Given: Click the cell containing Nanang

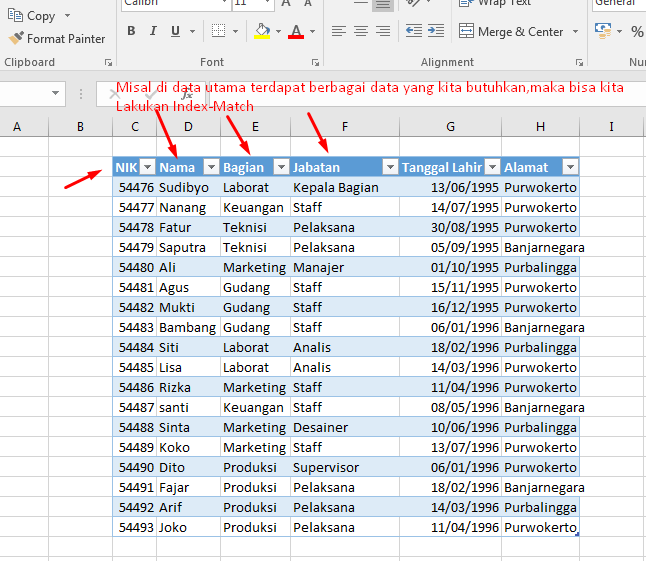Looking at the screenshot, I should pos(188,207).
